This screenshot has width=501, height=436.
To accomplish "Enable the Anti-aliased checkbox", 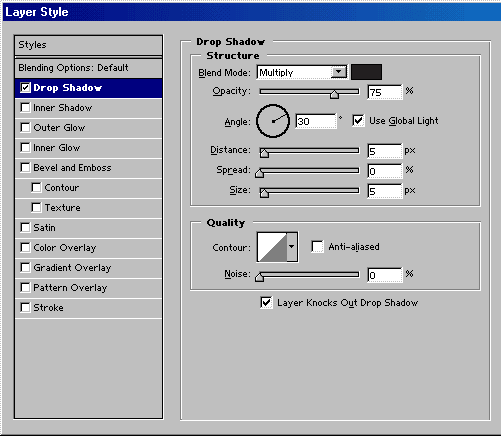I will (317, 247).
